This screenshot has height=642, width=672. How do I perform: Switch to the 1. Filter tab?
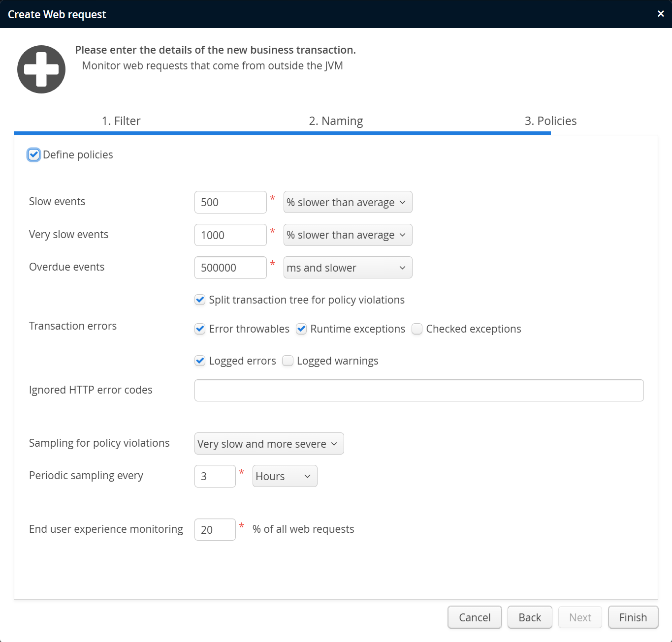coord(121,121)
